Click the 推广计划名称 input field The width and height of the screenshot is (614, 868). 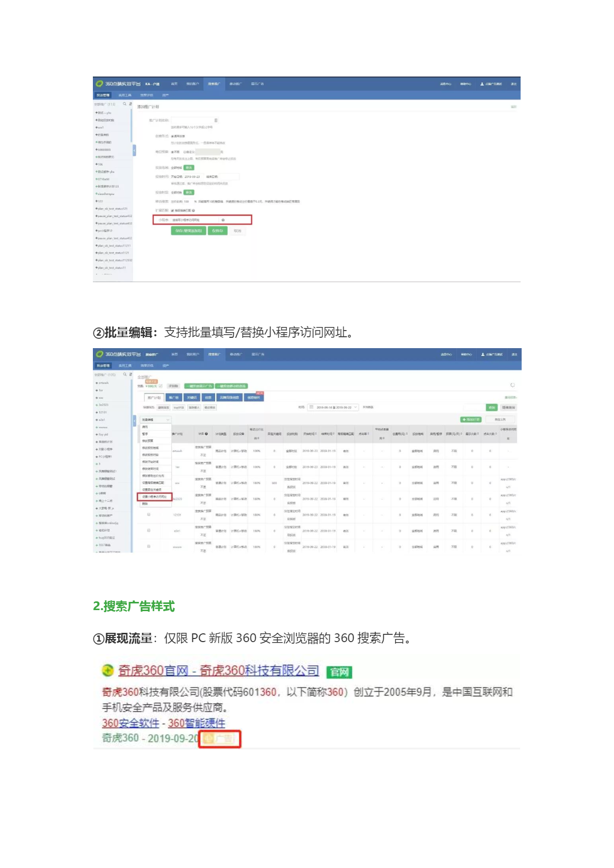195,120
